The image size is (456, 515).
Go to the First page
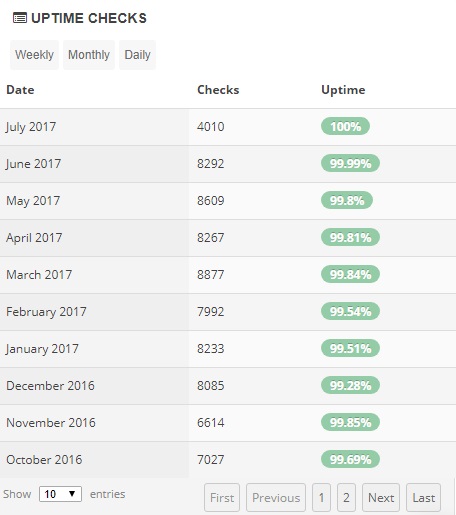[222, 497]
